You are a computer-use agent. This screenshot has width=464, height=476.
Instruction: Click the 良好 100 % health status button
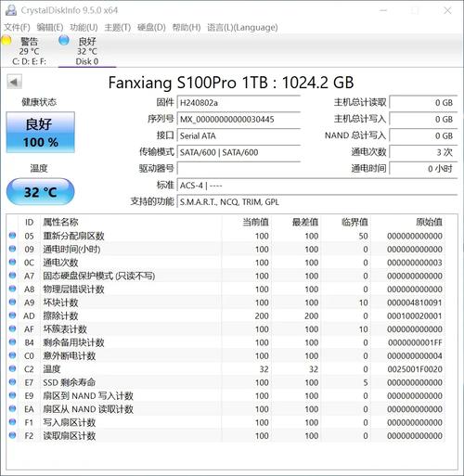pos(41,133)
